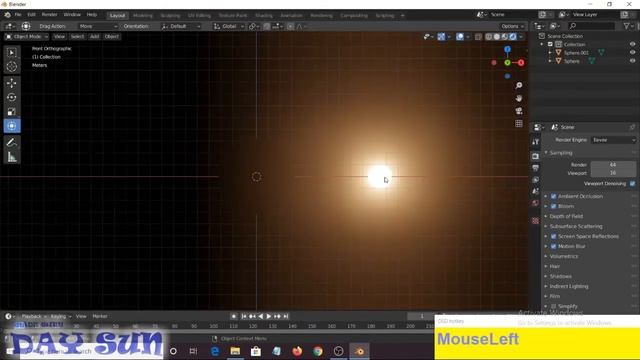Hide Sphere.001 using its eye icon
Viewport: 640px width, 360px height.
click(632, 53)
